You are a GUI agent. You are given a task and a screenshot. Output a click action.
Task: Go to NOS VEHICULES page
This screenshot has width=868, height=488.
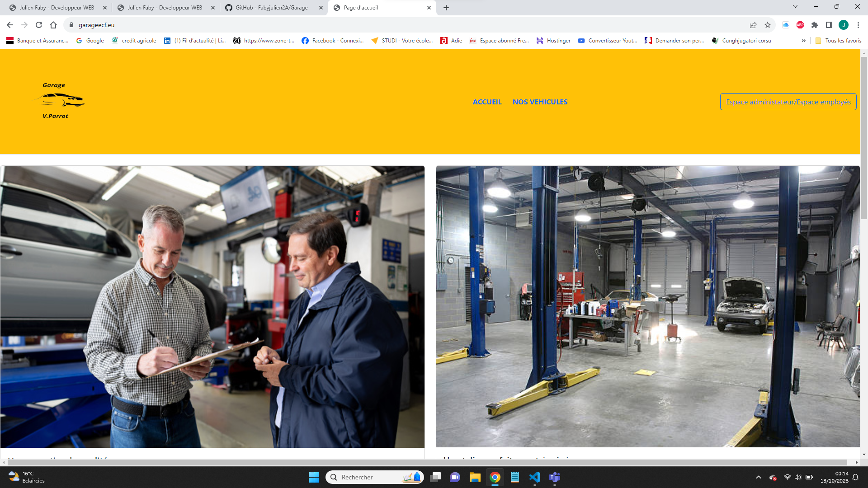pos(540,102)
